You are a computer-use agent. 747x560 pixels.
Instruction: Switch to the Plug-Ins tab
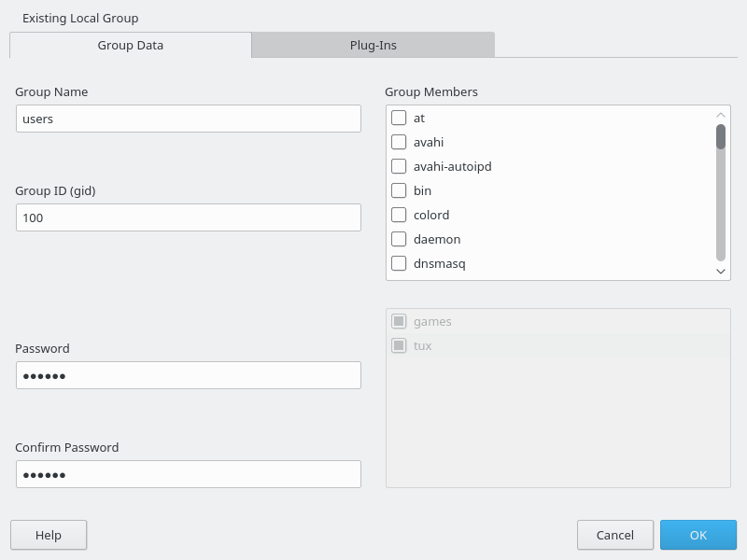[373, 45]
